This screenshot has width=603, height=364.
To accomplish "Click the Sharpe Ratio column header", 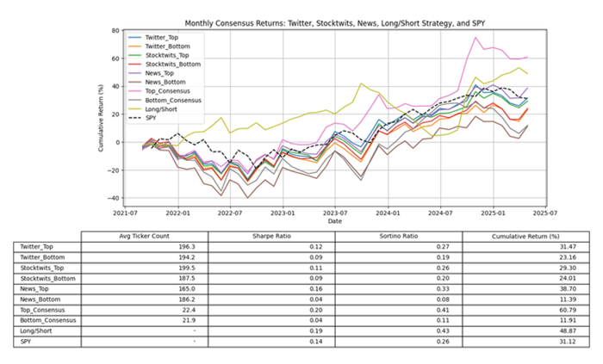I will (271, 236).
